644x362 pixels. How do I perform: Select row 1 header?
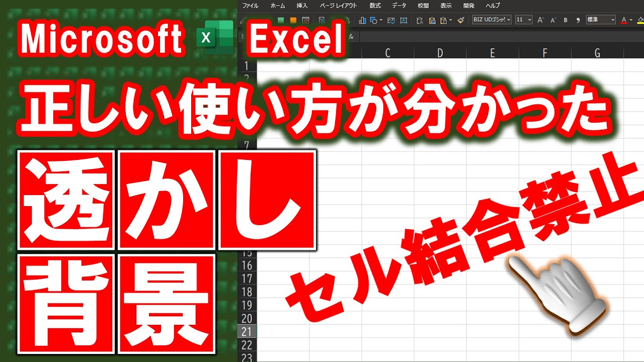click(x=247, y=66)
